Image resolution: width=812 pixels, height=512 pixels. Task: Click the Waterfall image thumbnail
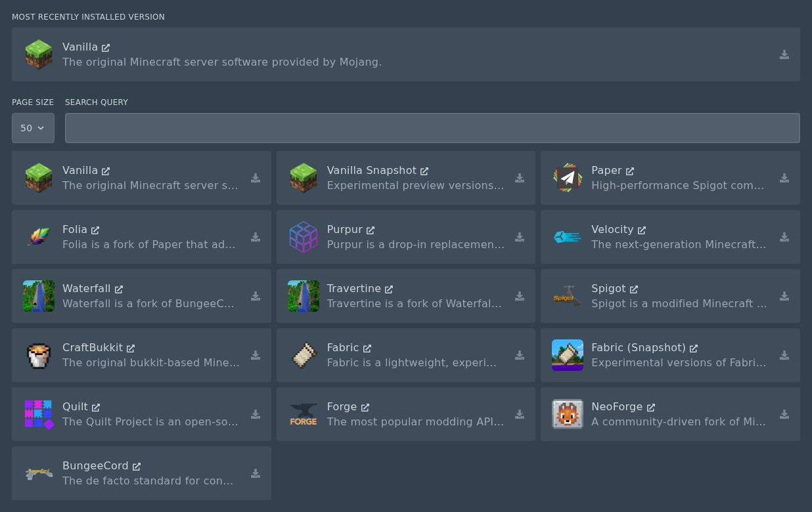tap(39, 296)
